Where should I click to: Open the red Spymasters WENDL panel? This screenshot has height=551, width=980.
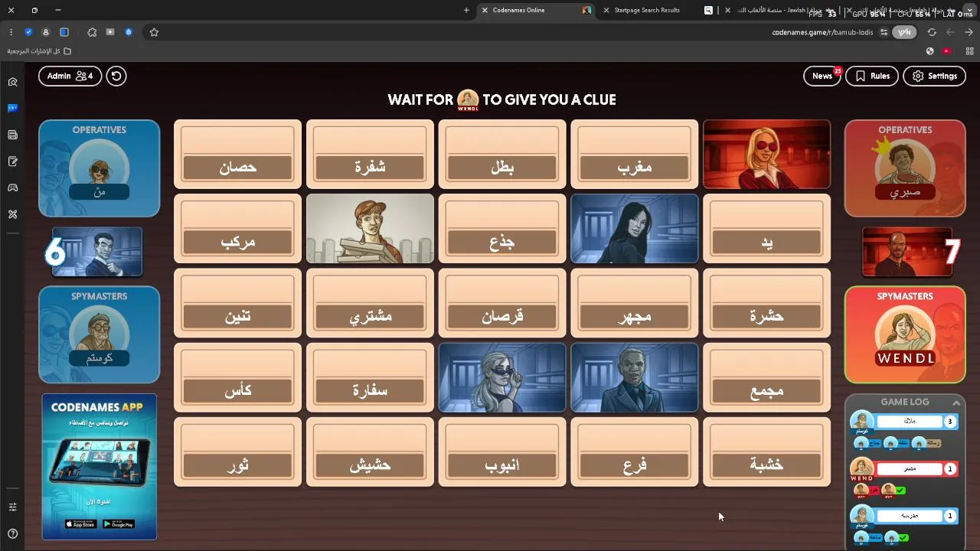tap(905, 334)
